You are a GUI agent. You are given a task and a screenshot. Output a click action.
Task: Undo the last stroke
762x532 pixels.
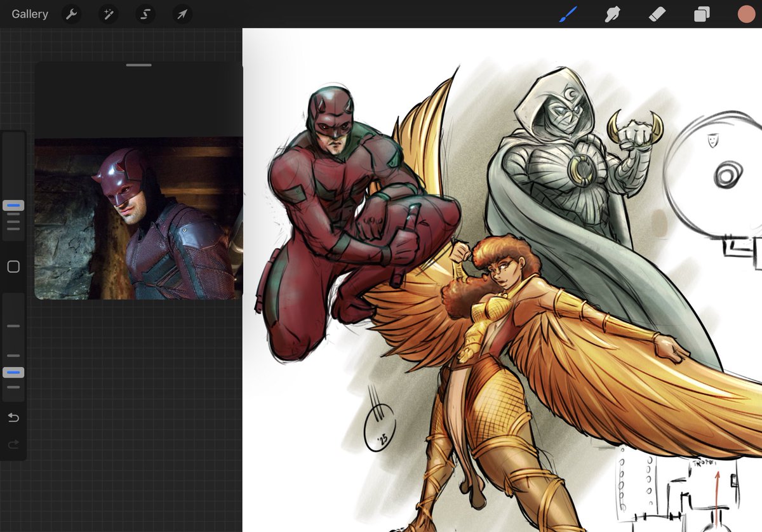click(13, 417)
